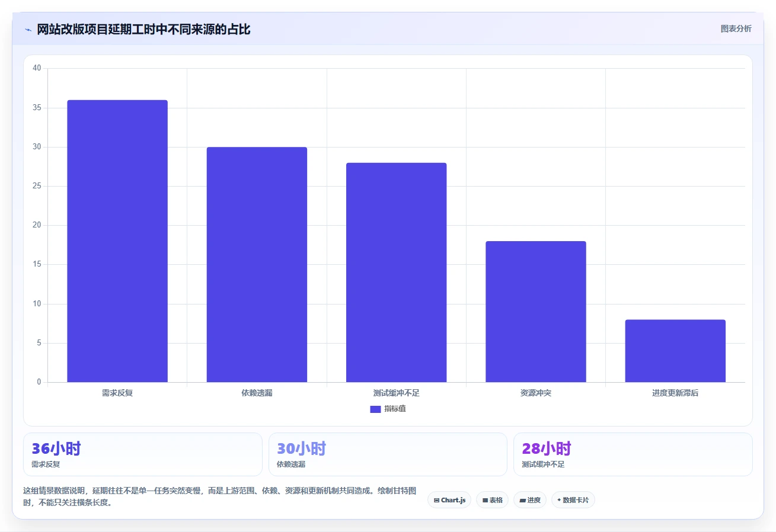The width and height of the screenshot is (776, 532).
Task: Click the lightning icon beside the chart title
Action: coord(28,30)
